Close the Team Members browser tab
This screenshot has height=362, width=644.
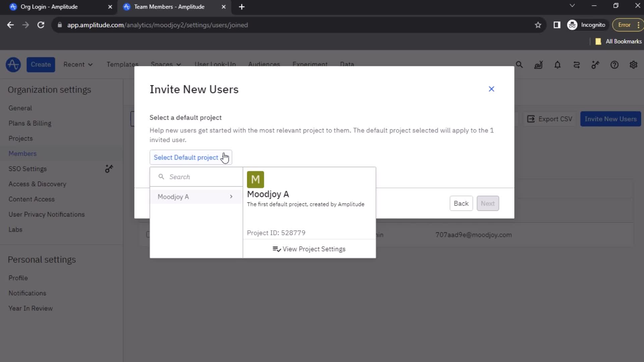coord(224,7)
